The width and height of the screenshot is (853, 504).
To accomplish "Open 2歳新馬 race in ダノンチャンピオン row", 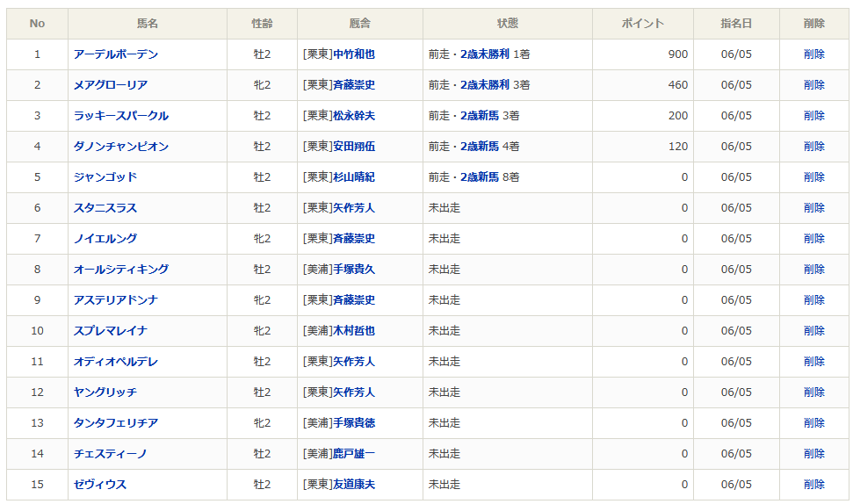I will [x=480, y=147].
